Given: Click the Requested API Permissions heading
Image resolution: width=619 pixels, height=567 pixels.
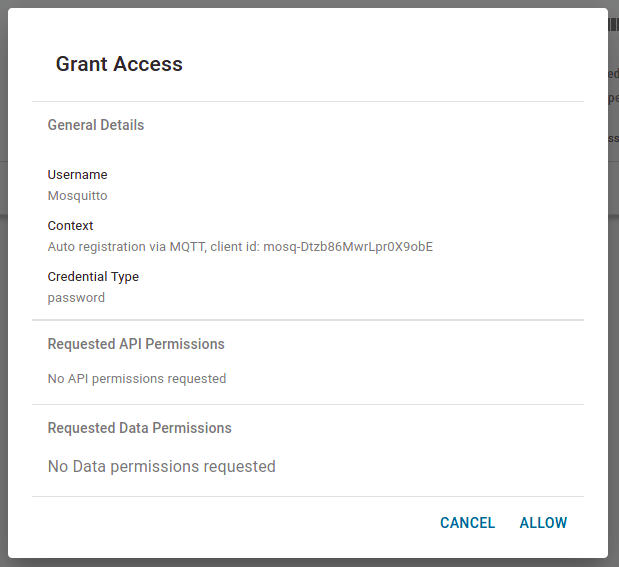Looking at the screenshot, I should point(136,344).
